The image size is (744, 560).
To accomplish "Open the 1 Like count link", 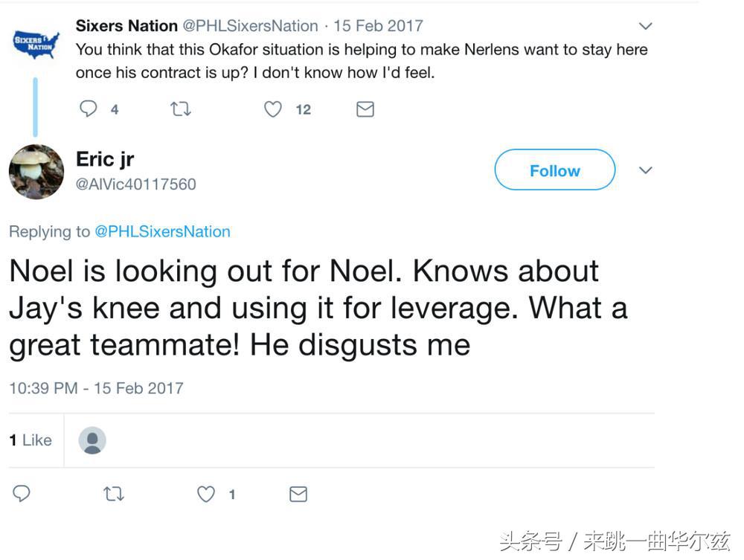I will click(30, 440).
